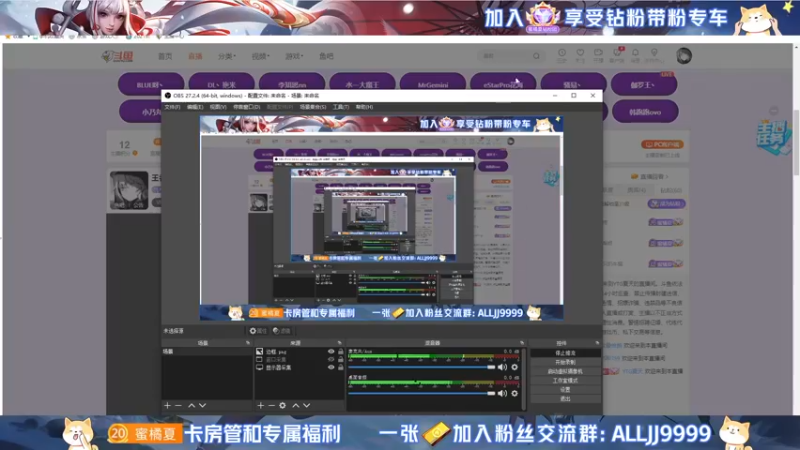Click the 属性 properties button above the docks
Screen dimensions: 800x450
258,331
